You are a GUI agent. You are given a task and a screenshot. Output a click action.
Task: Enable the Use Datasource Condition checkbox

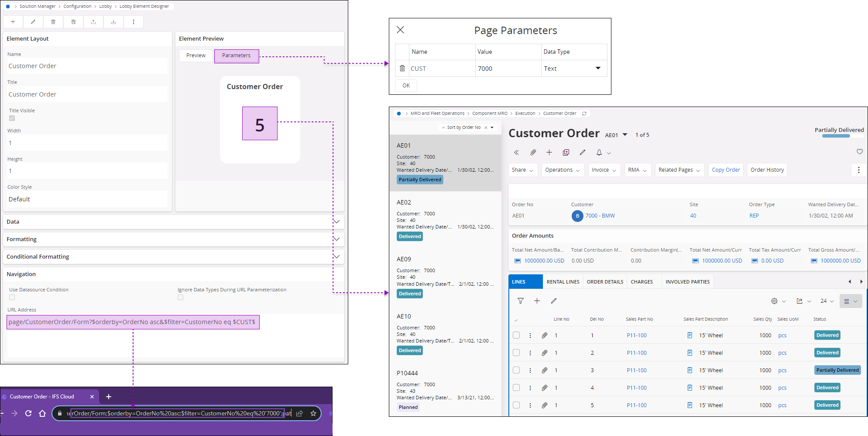point(12,298)
